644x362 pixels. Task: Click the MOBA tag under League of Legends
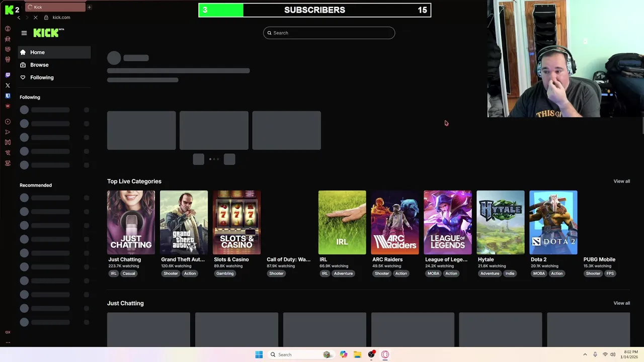(433, 274)
